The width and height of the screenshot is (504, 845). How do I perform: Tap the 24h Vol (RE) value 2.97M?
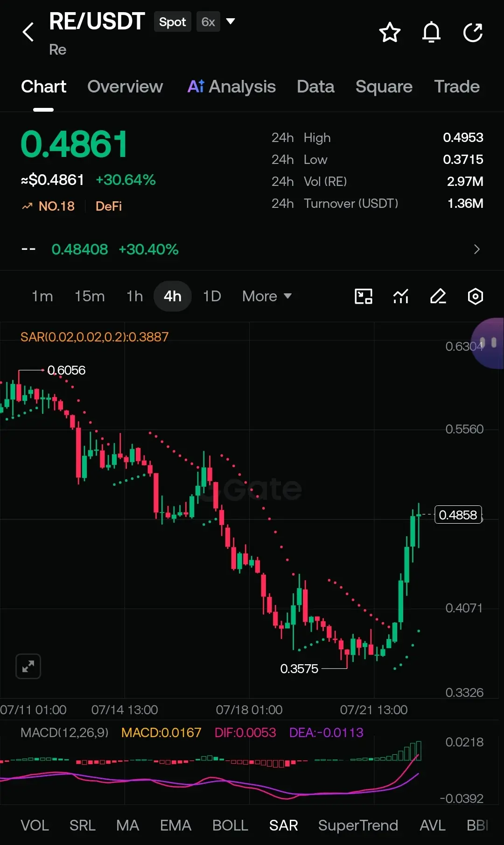click(x=465, y=182)
